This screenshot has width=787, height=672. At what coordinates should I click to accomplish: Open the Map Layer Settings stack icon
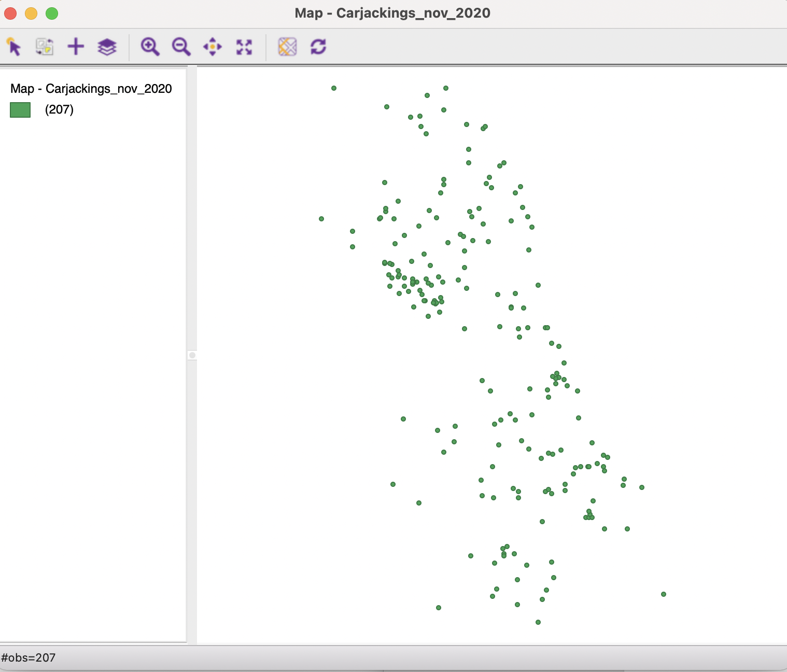pos(107,47)
